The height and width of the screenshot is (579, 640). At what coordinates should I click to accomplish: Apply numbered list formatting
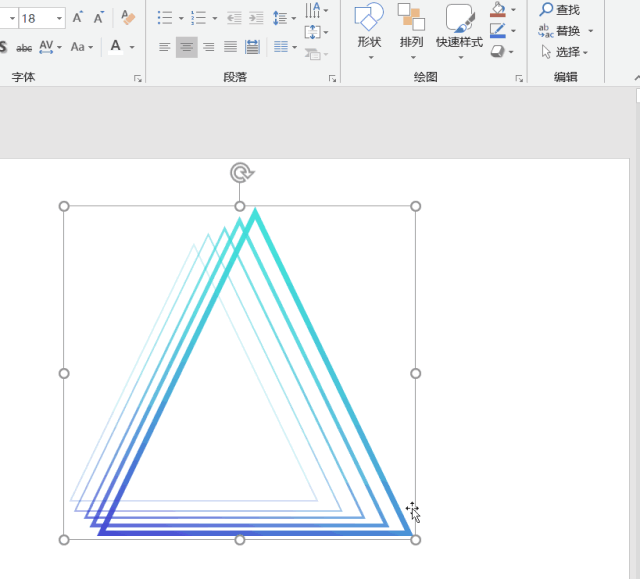point(198,18)
